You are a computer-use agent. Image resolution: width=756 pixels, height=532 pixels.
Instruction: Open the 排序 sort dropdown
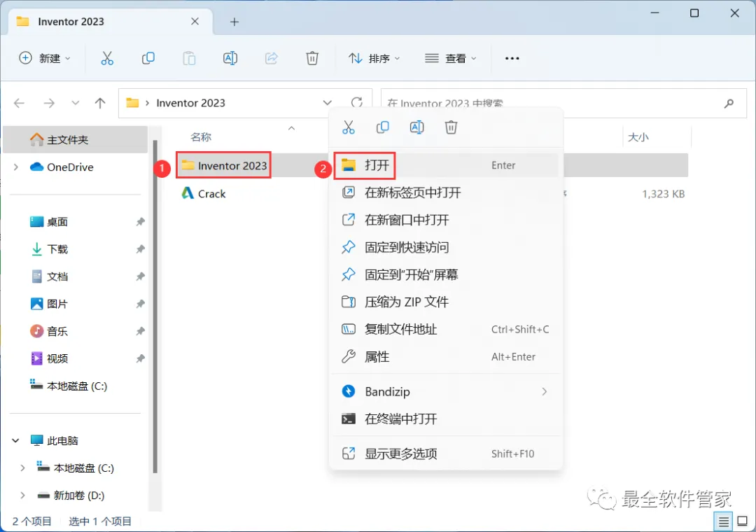pos(374,58)
